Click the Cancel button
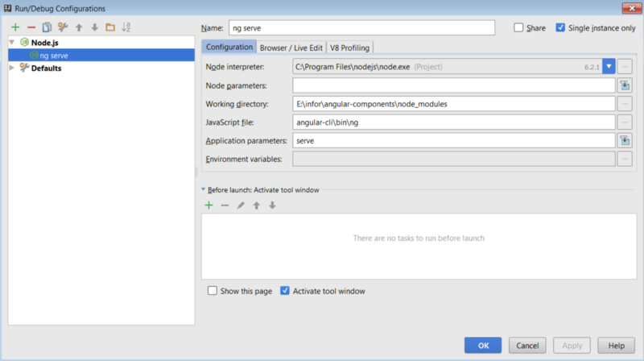 (x=527, y=346)
